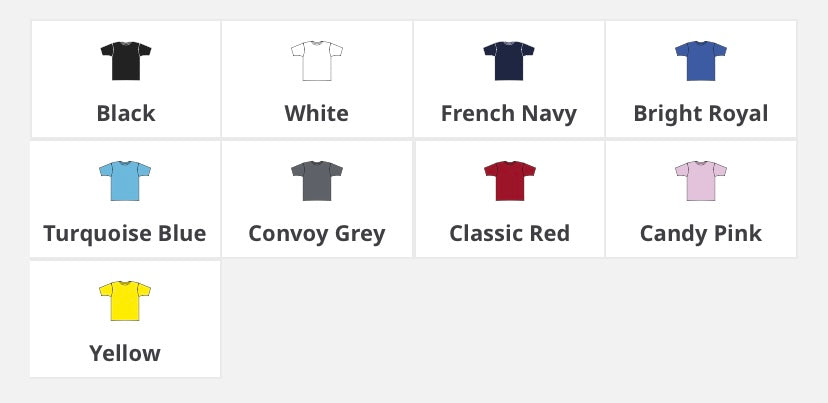The image size is (828, 403).
Task: Click the "Candy Pink" label text
Action: [x=701, y=235]
